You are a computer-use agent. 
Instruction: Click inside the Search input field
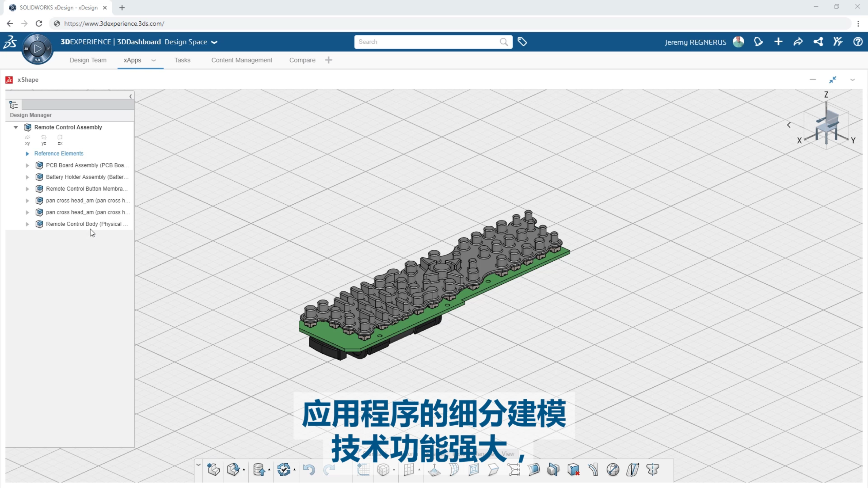point(424,42)
